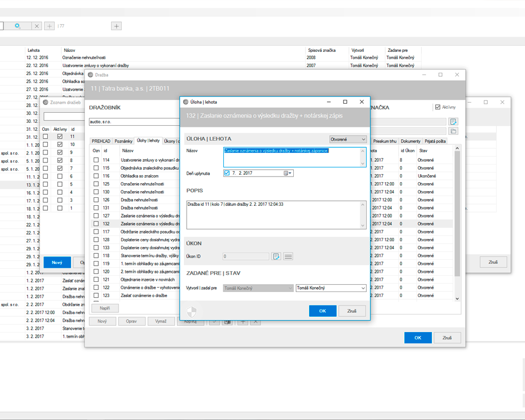Click the Úkon ID input field

click(x=246, y=257)
